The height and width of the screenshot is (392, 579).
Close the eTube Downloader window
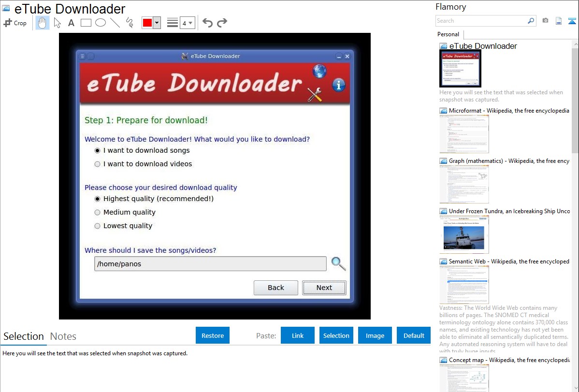pos(347,57)
